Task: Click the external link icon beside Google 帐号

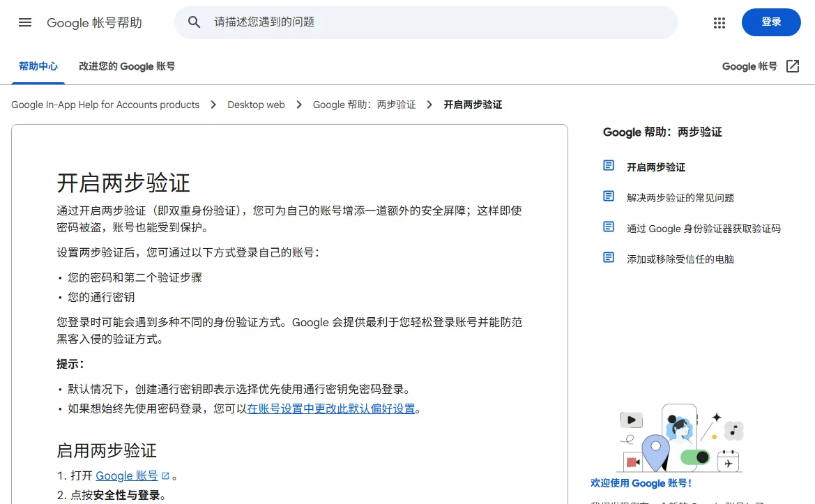Action: click(x=793, y=66)
